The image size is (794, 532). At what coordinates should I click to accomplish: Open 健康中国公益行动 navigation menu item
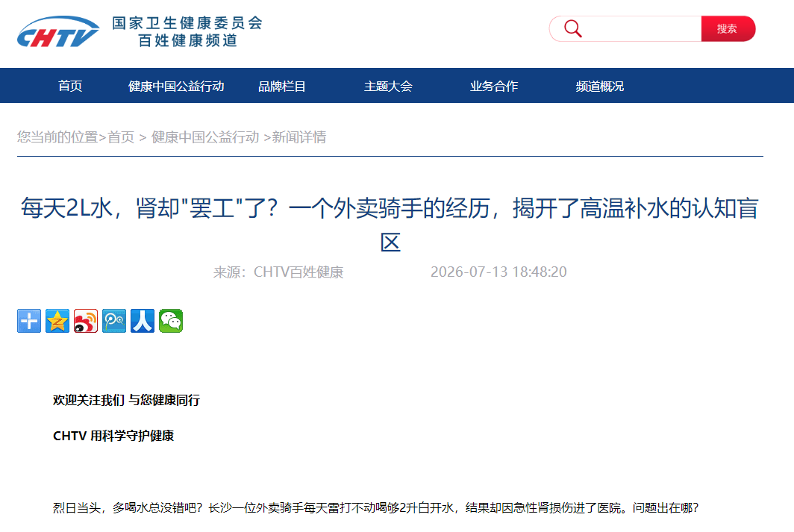click(x=176, y=86)
